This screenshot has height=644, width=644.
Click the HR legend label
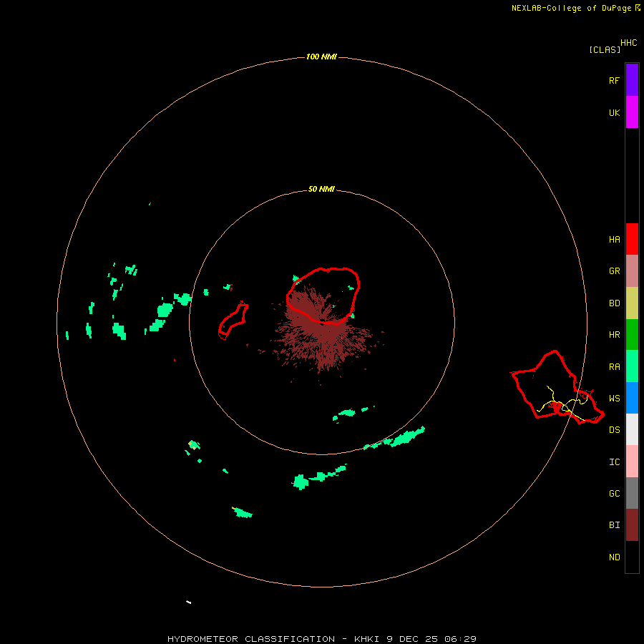[614, 335]
